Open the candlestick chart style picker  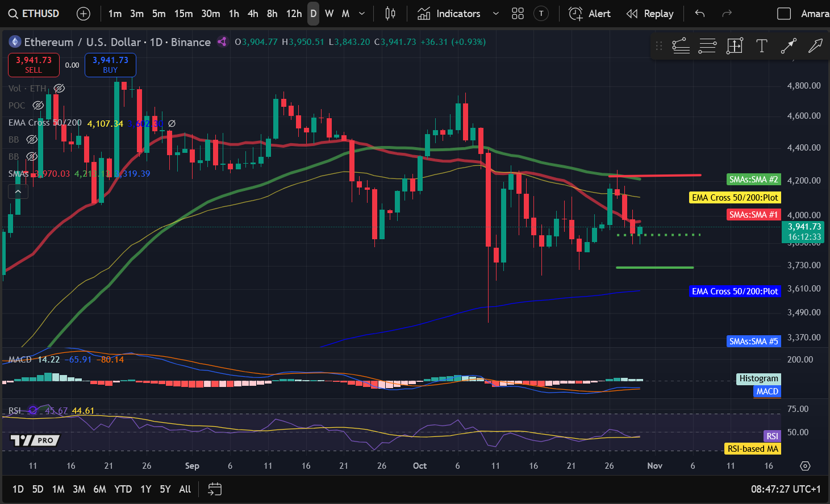[390, 14]
